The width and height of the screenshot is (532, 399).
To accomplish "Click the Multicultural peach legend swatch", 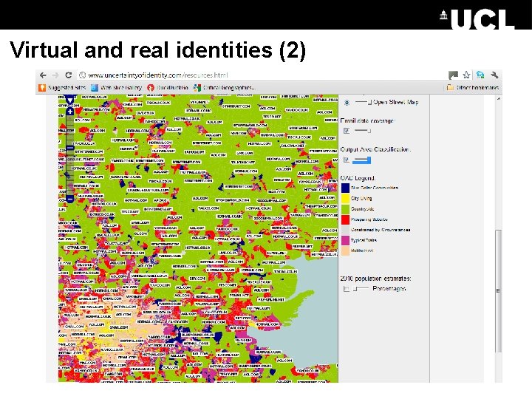I will tap(345, 250).
